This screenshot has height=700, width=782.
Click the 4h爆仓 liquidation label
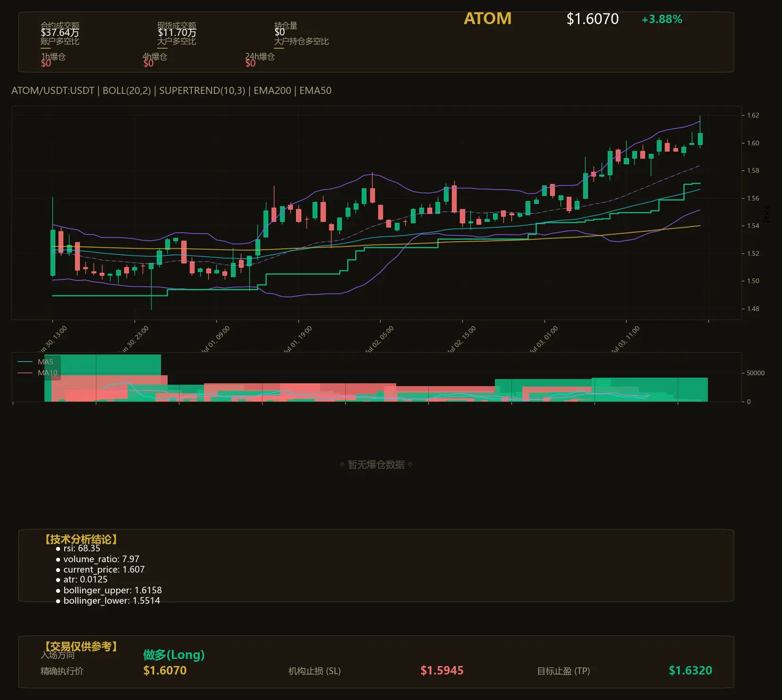[x=155, y=56]
